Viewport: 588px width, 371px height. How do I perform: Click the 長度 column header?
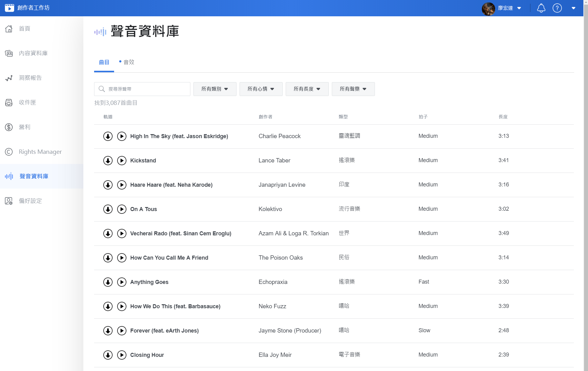[x=503, y=117]
